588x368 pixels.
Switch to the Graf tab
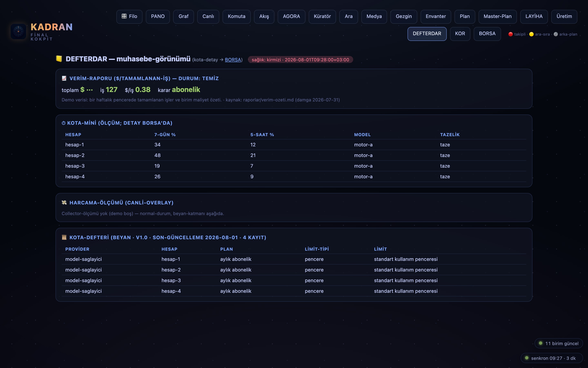click(x=184, y=17)
